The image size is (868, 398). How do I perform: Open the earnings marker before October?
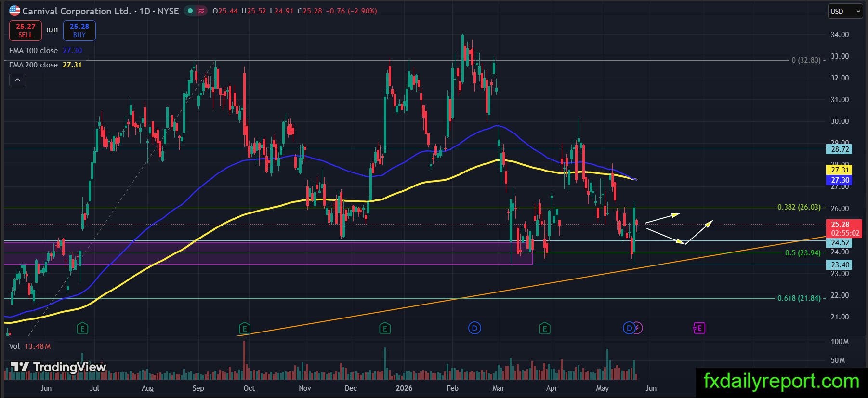pos(245,329)
